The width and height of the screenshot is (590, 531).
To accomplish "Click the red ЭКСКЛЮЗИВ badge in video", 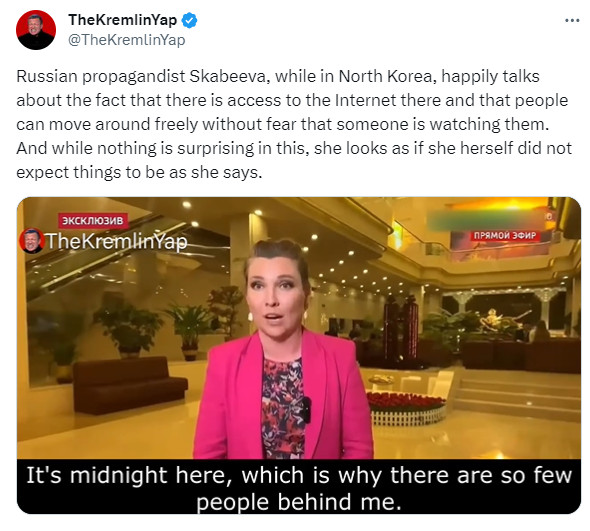I will [x=93, y=221].
